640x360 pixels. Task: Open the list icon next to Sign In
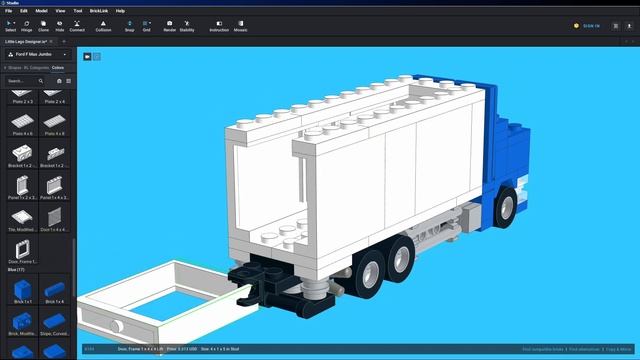point(616,26)
